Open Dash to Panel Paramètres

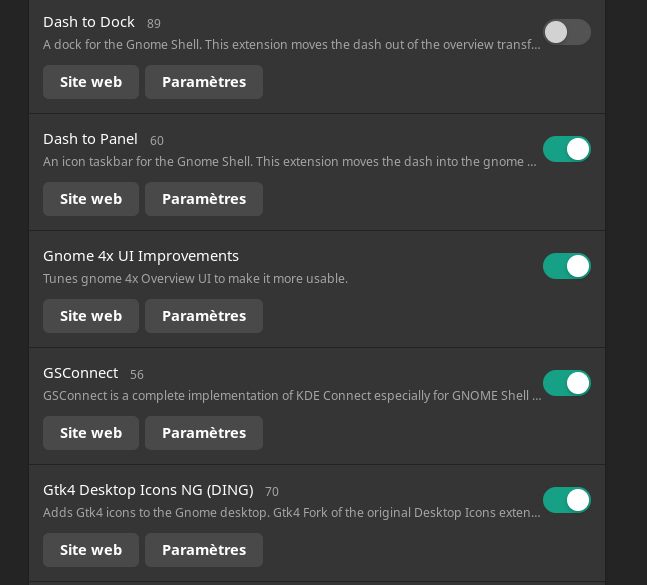(x=204, y=199)
